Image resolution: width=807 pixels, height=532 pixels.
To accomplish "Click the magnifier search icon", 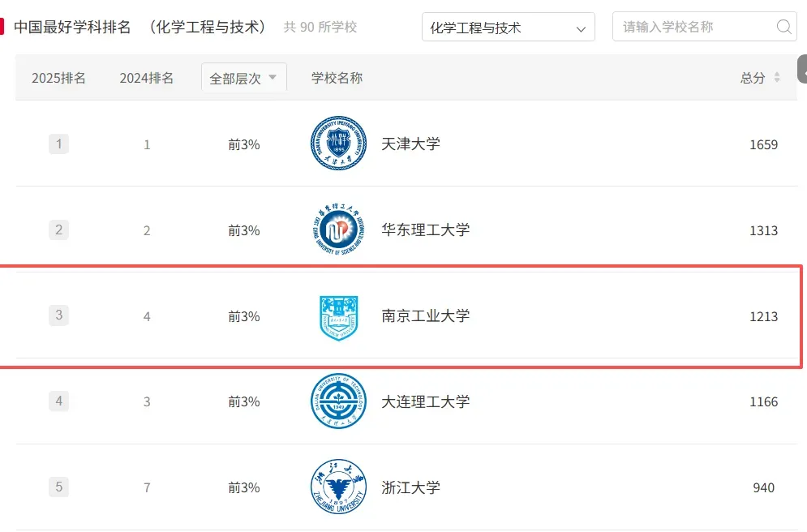I will click(x=783, y=27).
